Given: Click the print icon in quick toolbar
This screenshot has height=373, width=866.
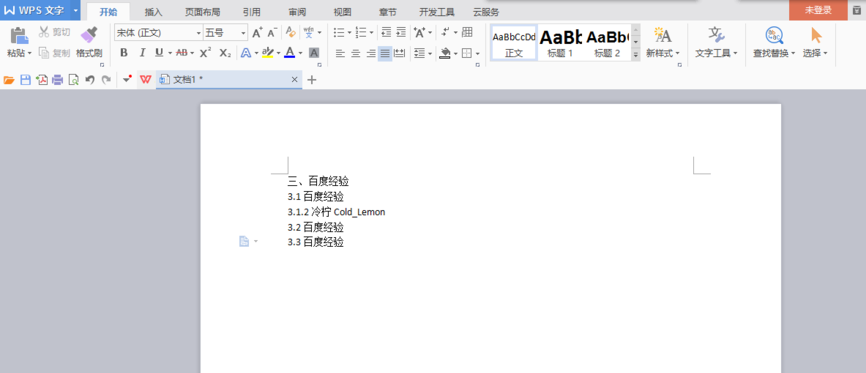Looking at the screenshot, I should tap(57, 80).
